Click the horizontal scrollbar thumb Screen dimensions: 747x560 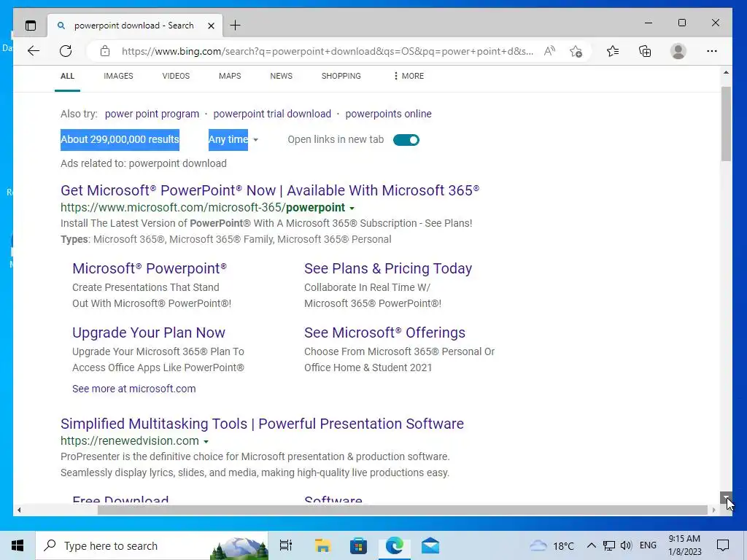tap(402, 510)
